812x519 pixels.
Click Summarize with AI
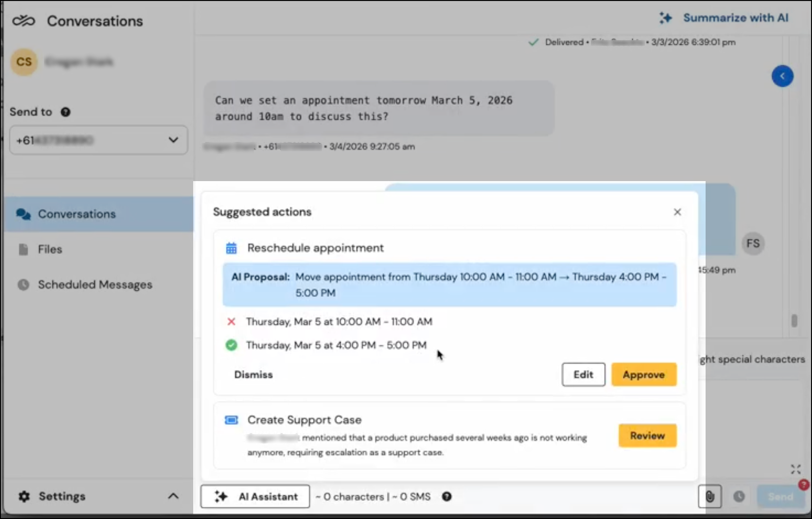[724, 18]
